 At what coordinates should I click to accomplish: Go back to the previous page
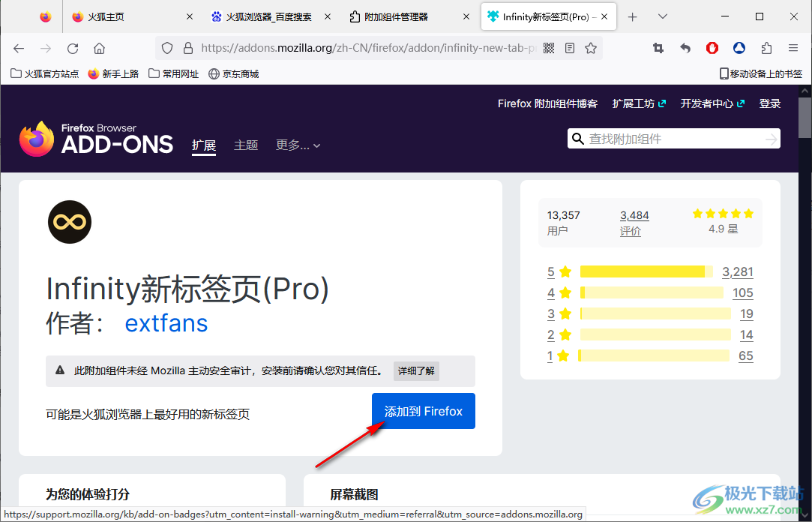coord(19,48)
